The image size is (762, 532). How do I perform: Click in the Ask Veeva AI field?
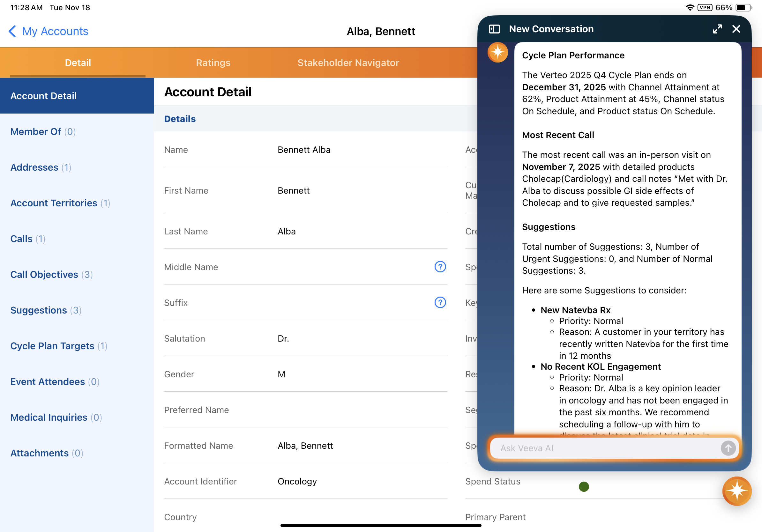[x=604, y=448]
